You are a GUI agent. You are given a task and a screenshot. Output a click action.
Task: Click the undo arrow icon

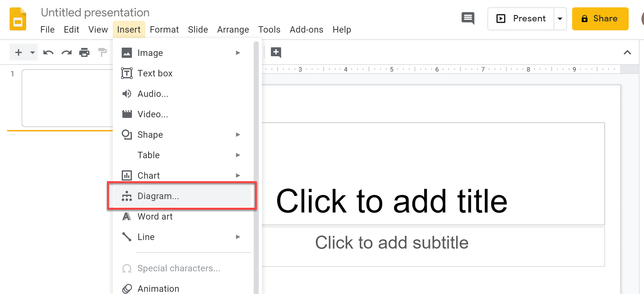[x=48, y=52]
